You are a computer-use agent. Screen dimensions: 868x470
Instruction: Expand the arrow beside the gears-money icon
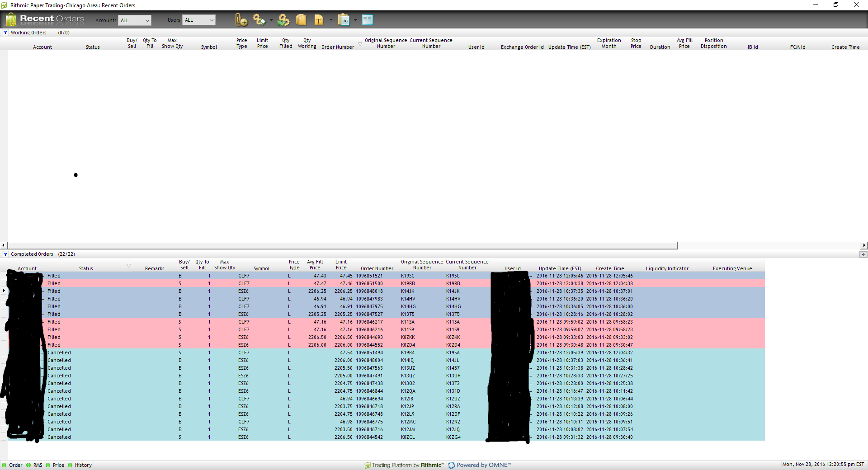[x=271, y=20]
